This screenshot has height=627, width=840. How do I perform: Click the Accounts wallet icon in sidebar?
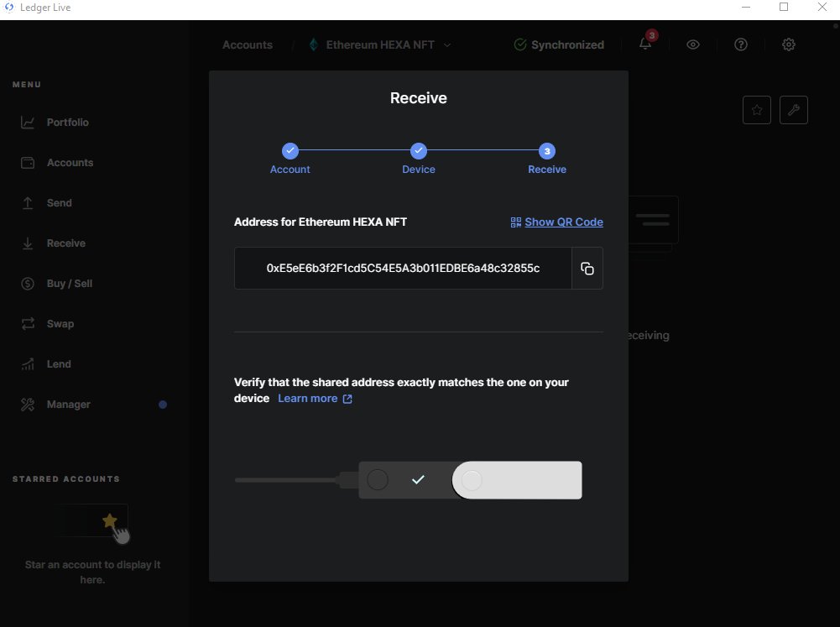tap(28, 162)
